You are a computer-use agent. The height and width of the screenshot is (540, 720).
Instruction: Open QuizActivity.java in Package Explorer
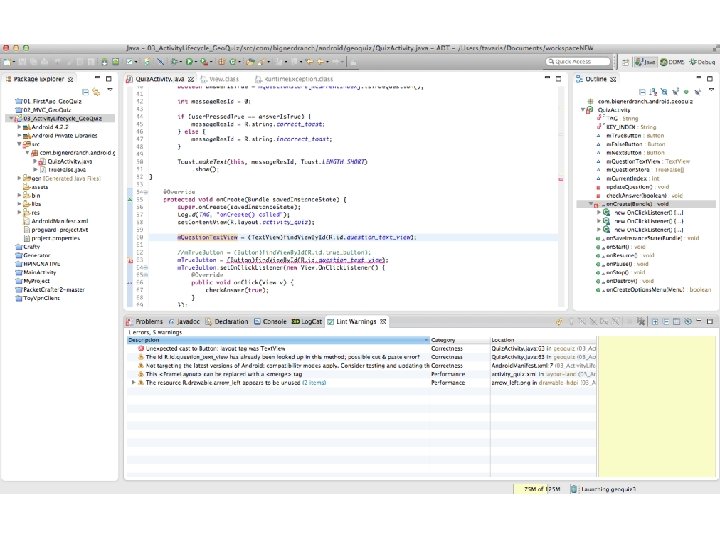pyautogui.click(x=68, y=161)
